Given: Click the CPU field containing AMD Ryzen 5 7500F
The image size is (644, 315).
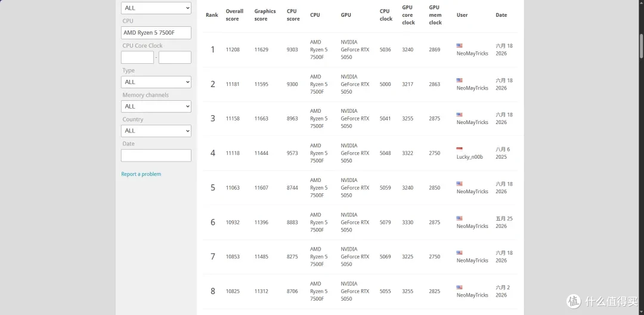Looking at the screenshot, I should click(x=156, y=33).
